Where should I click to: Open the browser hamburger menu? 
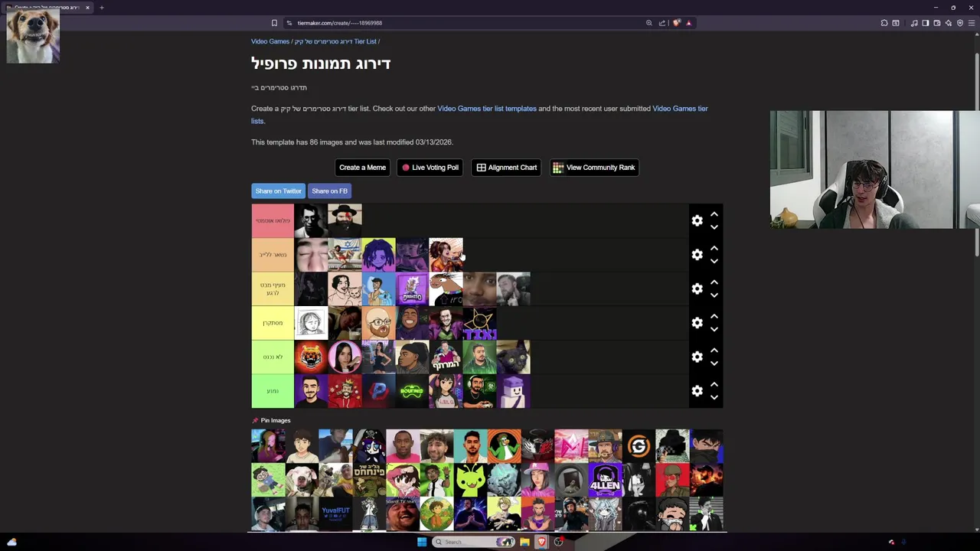pos(972,23)
